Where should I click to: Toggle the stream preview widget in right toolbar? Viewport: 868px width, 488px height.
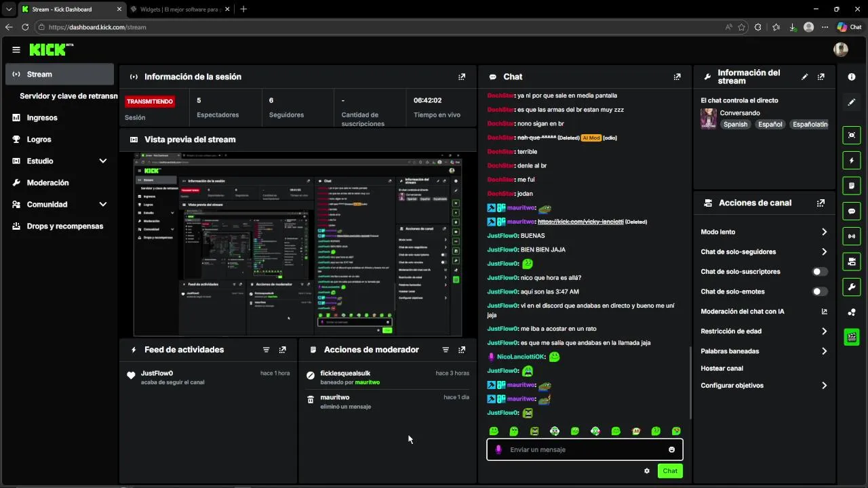(852, 135)
